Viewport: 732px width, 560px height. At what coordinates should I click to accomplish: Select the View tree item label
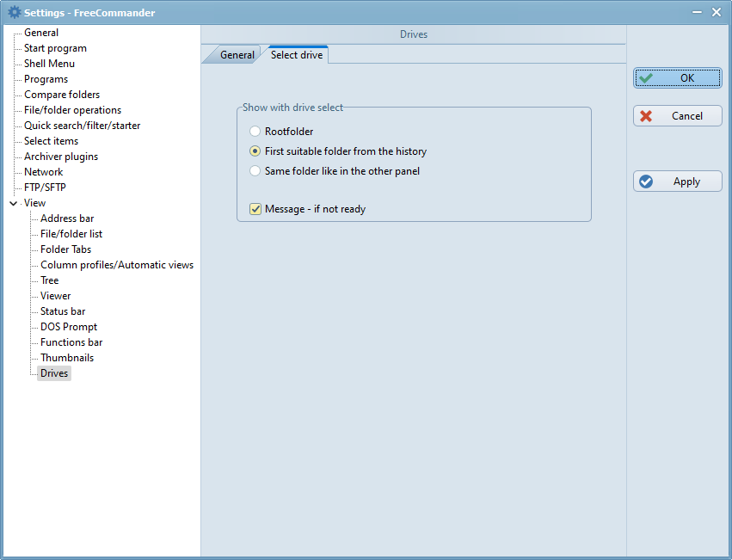click(x=34, y=203)
